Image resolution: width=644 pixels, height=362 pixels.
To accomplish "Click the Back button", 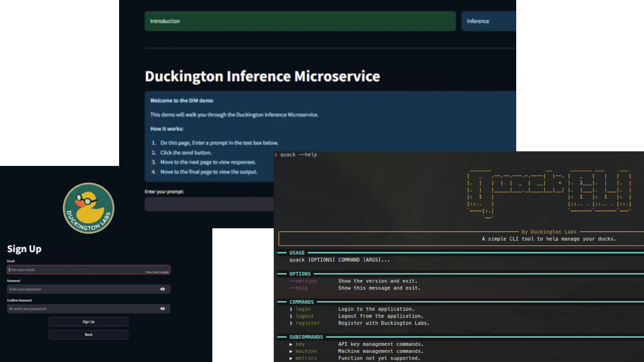I will 88,334.
